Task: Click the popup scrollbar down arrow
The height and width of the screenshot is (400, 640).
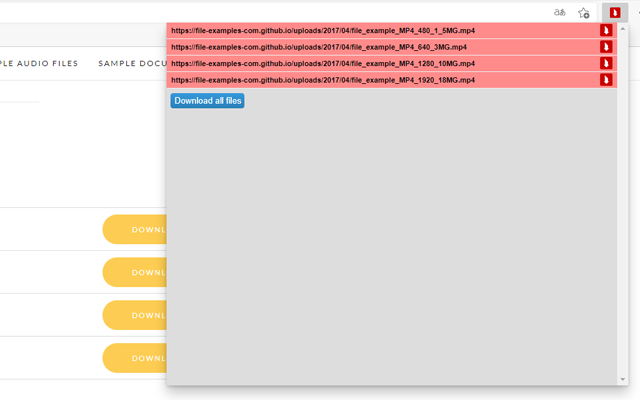Action: coord(624,380)
